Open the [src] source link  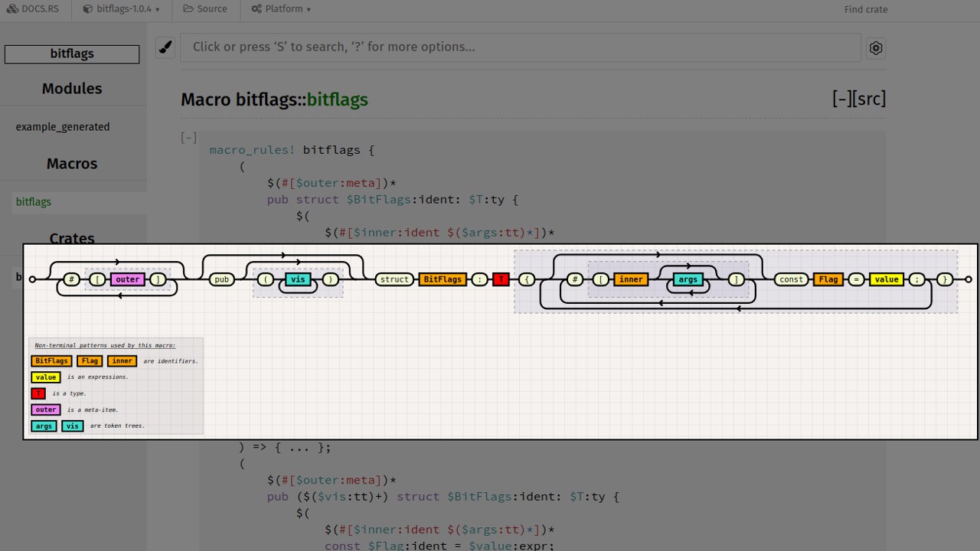click(869, 99)
